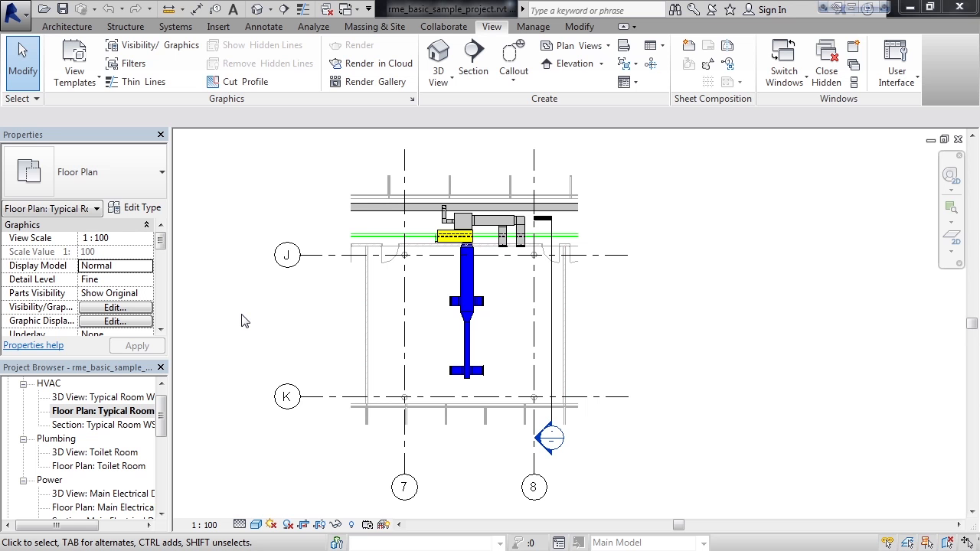Click the Cut Profile tool
The height and width of the screenshot is (551, 980).
coord(237,82)
